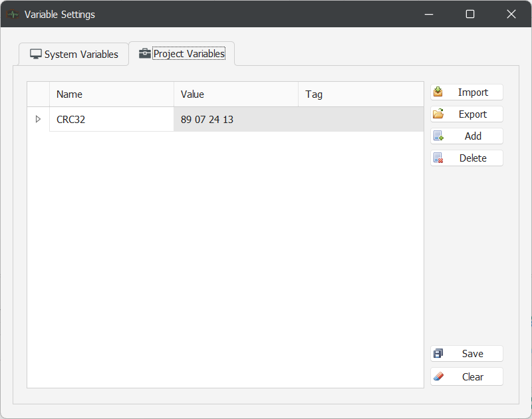Sort by the Name column header
Viewport: 532px width, 419px height.
point(111,94)
